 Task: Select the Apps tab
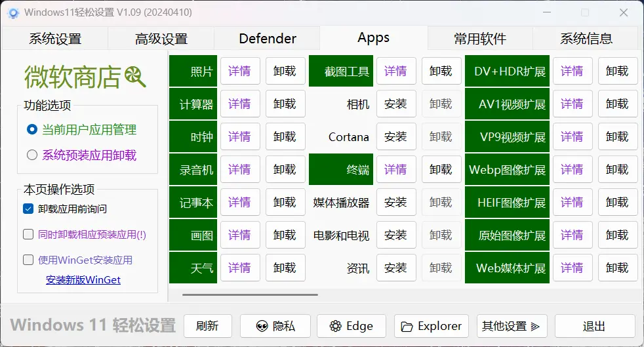pyautogui.click(x=373, y=38)
